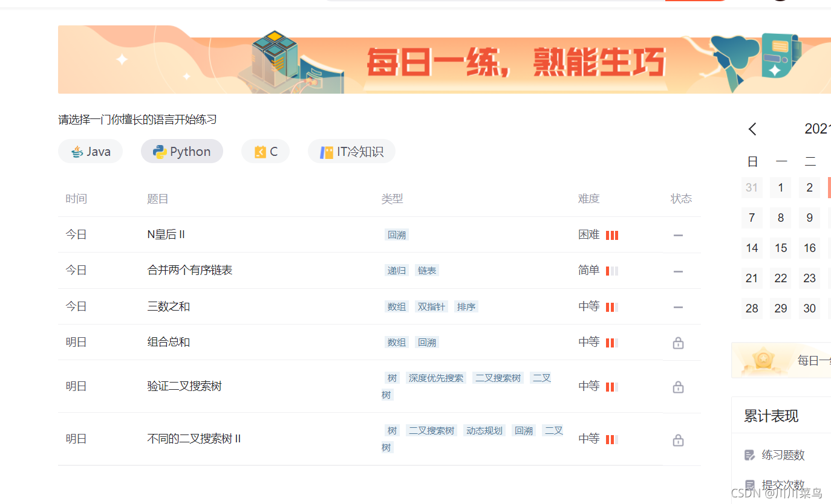Click the Python logo icon
This screenshot has width=831, height=504.
(x=160, y=152)
